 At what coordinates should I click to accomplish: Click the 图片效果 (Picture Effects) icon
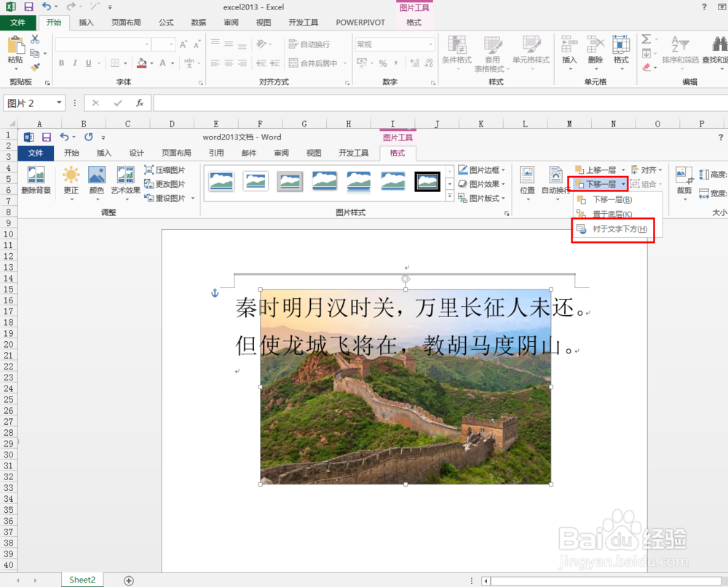tap(483, 184)
